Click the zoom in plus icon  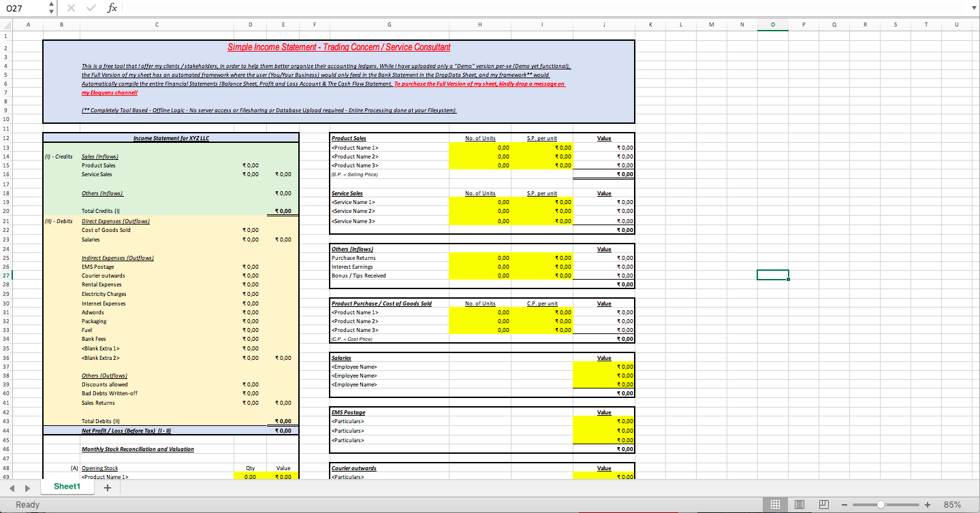[927, 505]
